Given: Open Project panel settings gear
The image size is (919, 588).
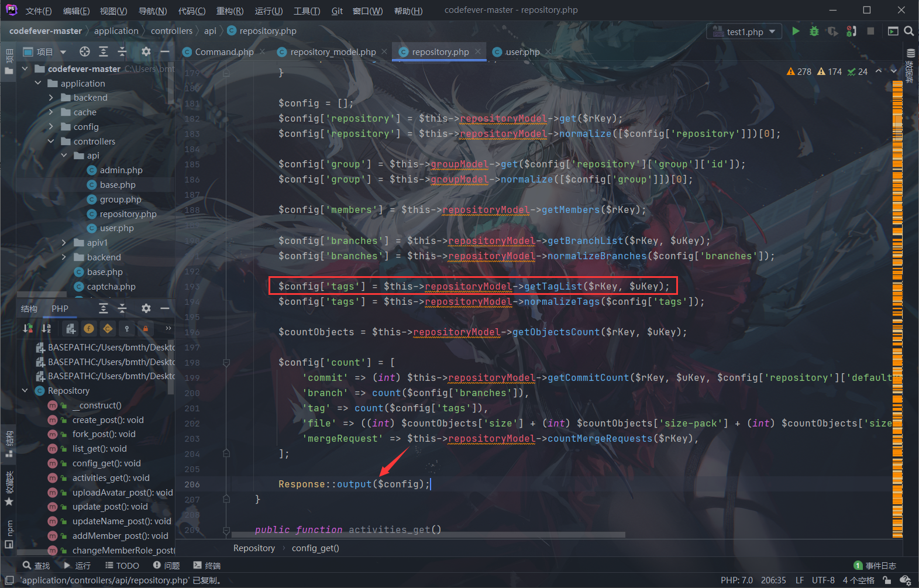Looking at the screenshot, I should pyautogui.click(x=146, y=51).
